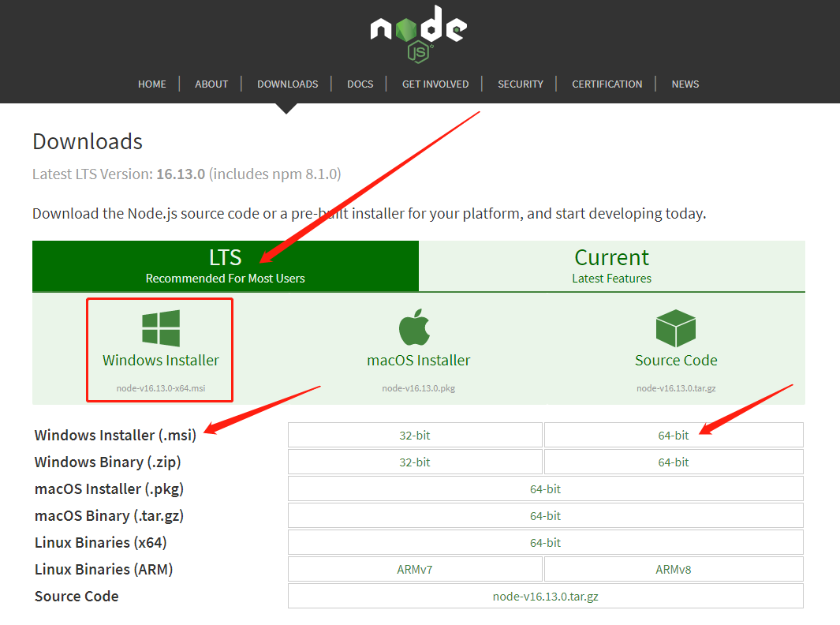
Task: Download Windows Installer (.msi) 32-bit
Action: pos(415,436)
